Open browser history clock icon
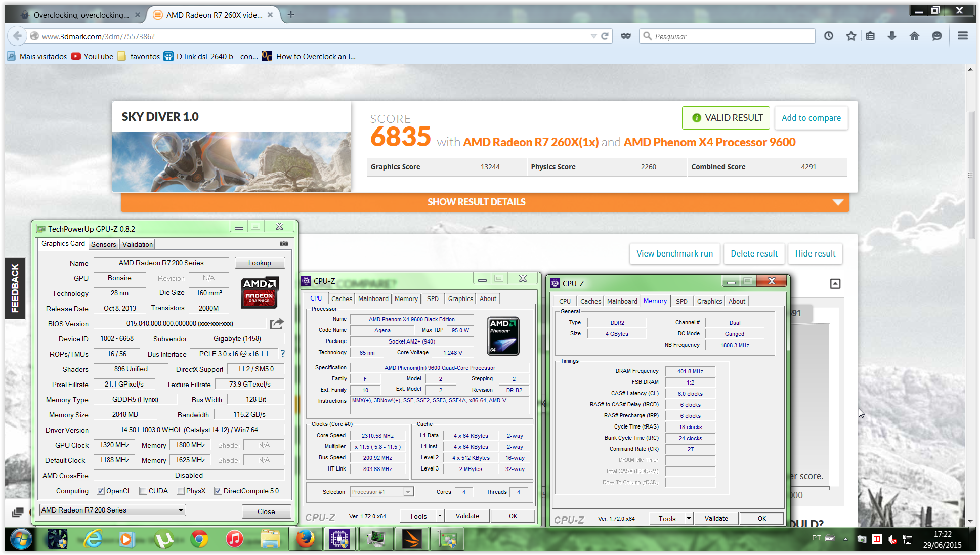 pyautogui.click(x=829, y=36)
